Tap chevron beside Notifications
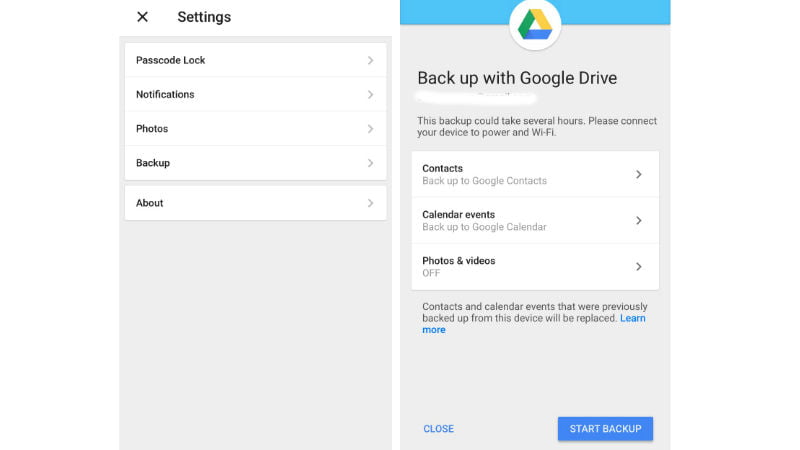Image resolution: width=800 pixels, height=450 pixels. [x=370, y=94]
